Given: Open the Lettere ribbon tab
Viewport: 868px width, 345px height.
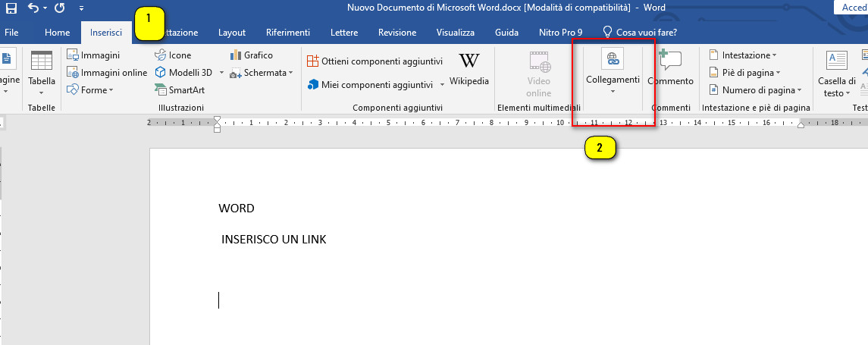Looking at the screenshot, I should coord(343,33).
